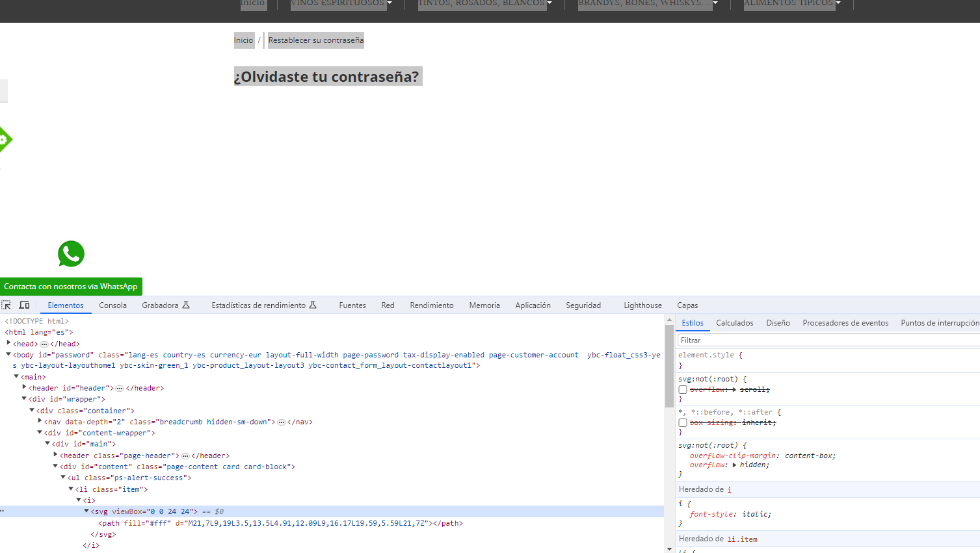Click the ¿Olvidaste tu contraseña? heading
Viewport: 980px width, 553px height.
[x=327, y=76]
